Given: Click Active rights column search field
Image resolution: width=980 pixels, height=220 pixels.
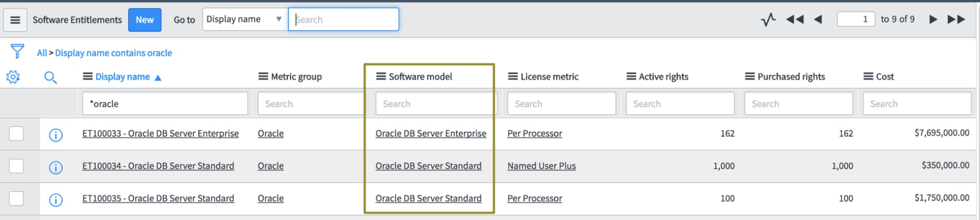Looking at the screenshot, I should pos(680,103).
